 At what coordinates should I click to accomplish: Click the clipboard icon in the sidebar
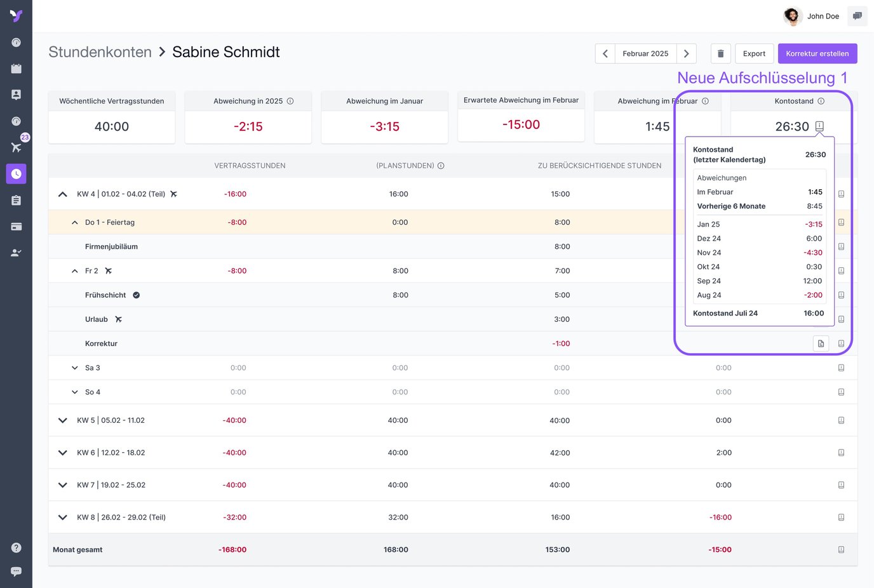(x=16, y=200)
